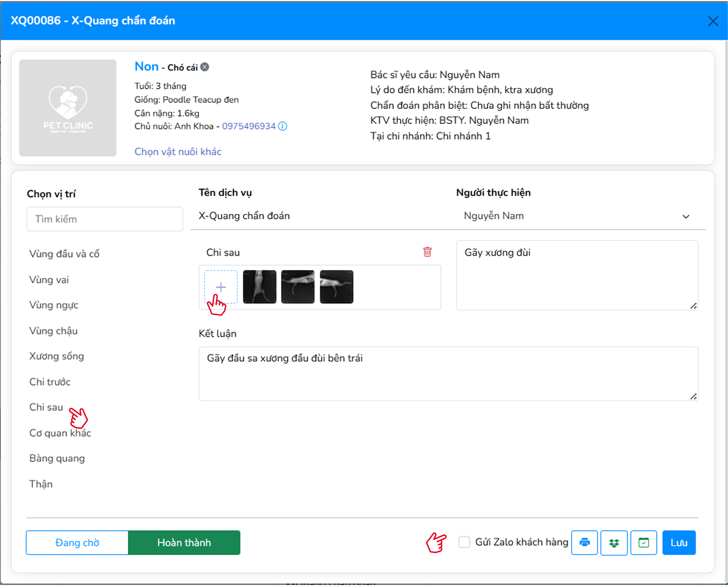This screenshot has height=586, width=728.
Task: Switch status to Đang chờ
Action: pos(77,543)
